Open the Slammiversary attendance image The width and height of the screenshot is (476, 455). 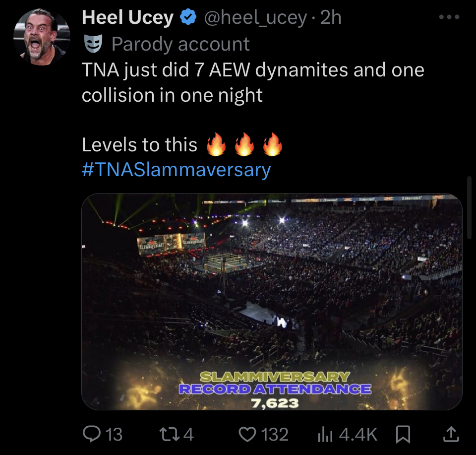pos(272,301)
